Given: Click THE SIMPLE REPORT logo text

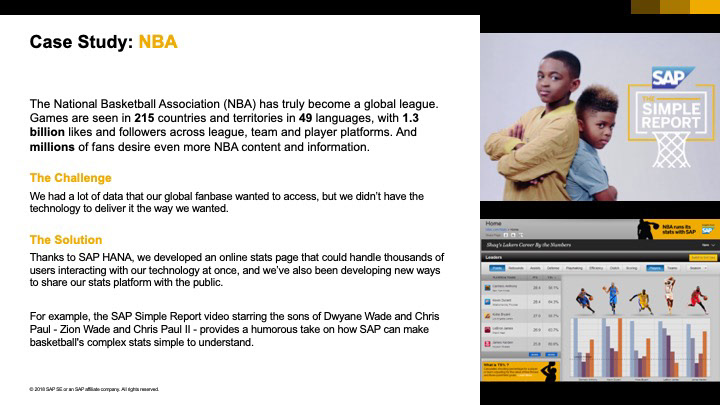Looking at the screenshot, I should tap(671, 113).
